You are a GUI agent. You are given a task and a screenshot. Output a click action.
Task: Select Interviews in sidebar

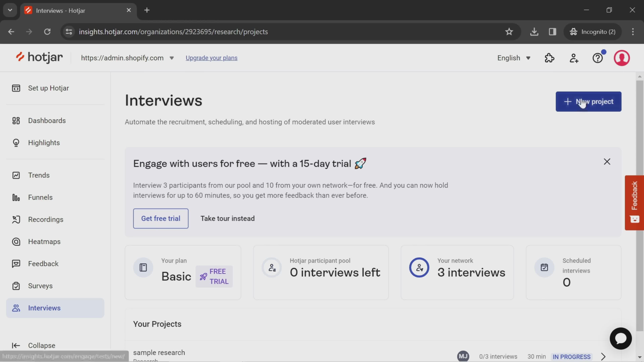[x=55, y=308]
